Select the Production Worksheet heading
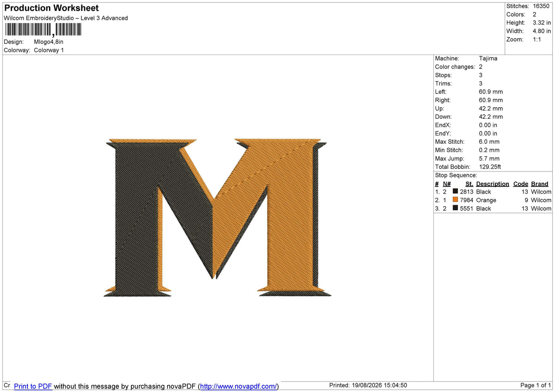This screenshot has height=392, width=555. click(51, 8)
